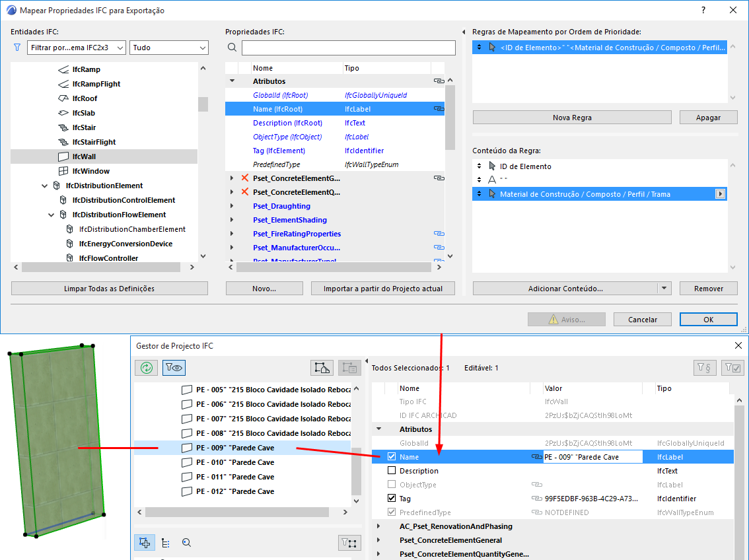Image resolution: width=749 pixels, height=560 pixels.
Task: Click the vertical scrollbar of Propriedades IFC list
Action: click(450, 118)
